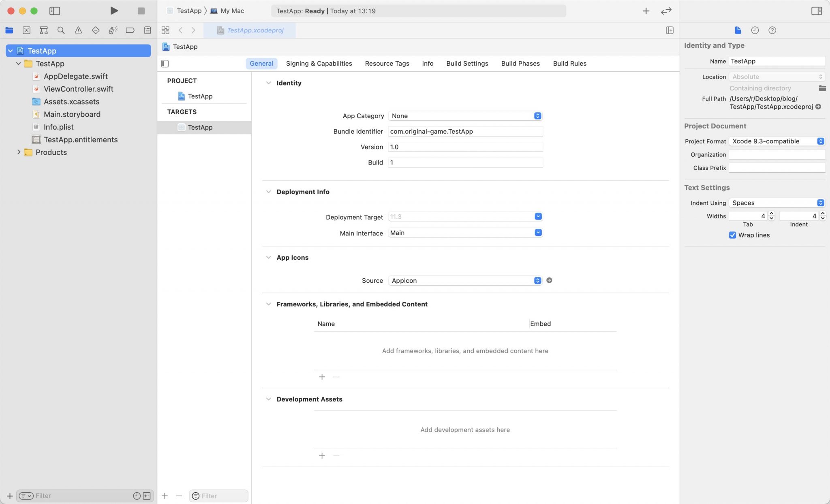Expand the Products group in navigator

point(19,152)
